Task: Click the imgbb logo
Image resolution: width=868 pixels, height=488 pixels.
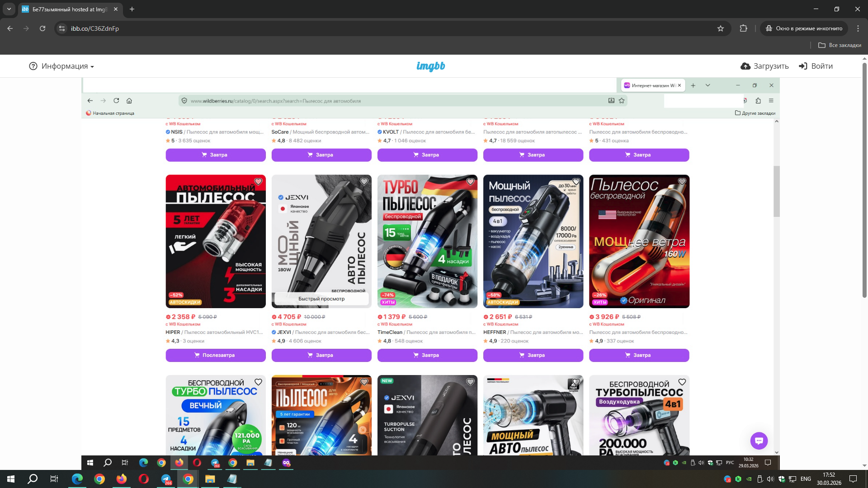Action: click(x=430, y=66)
